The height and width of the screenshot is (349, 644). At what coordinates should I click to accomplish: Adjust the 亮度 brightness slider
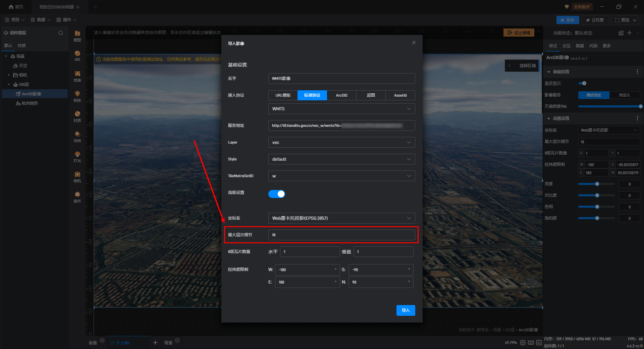tap(597, 184)
